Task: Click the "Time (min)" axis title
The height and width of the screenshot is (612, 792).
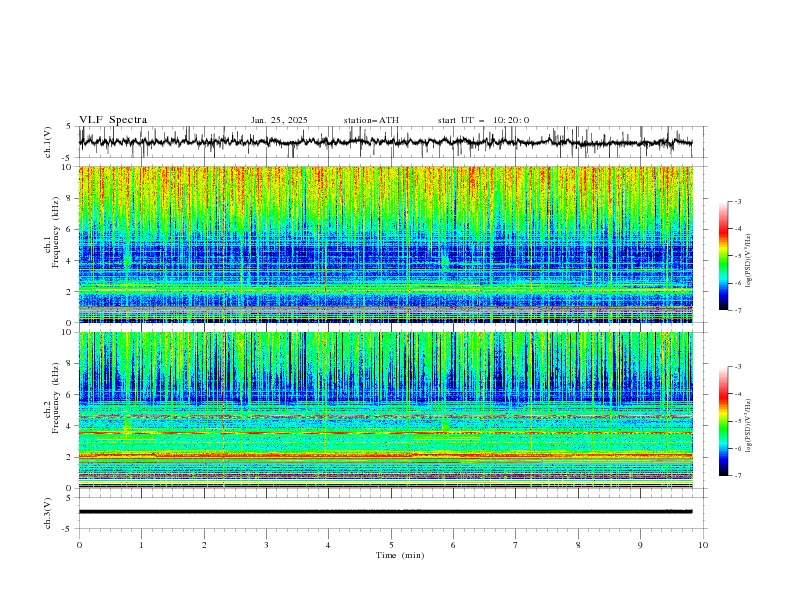Action: 400,555
